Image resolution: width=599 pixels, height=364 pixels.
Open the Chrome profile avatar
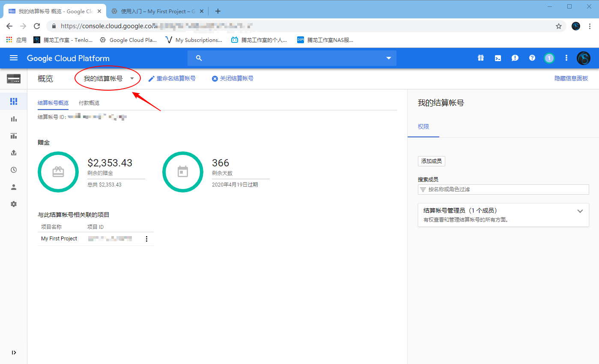[576, 26]
